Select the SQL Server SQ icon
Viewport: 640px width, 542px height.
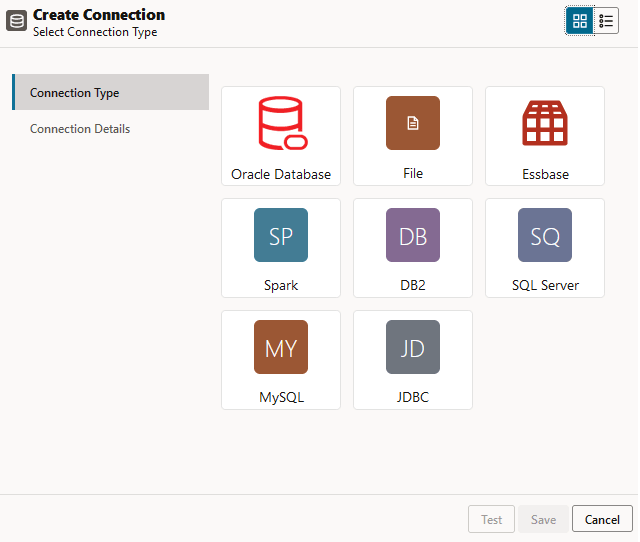(x=545, y=235)
